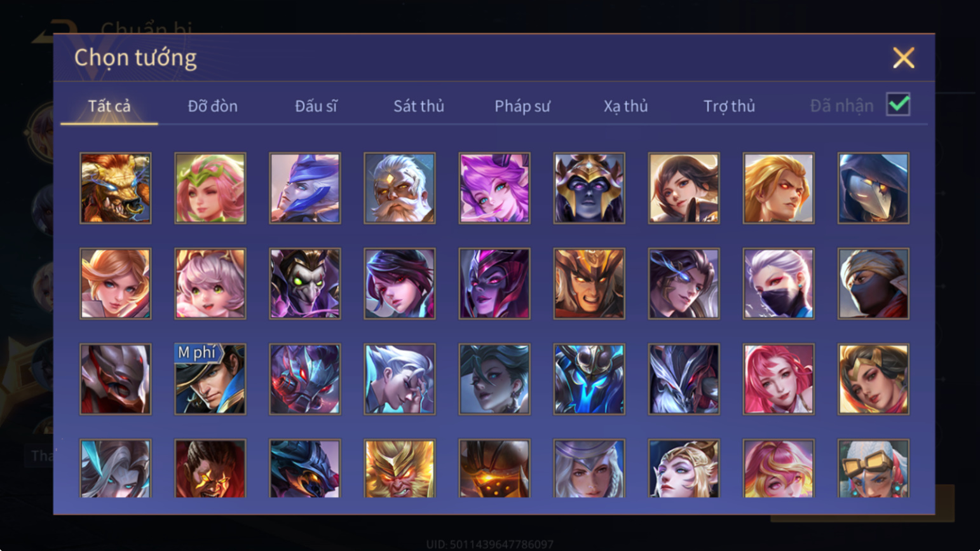Pick the blue armored robot hero
Image resolution: width=980 pixels, height=551 pixels.
pos(589,379)
